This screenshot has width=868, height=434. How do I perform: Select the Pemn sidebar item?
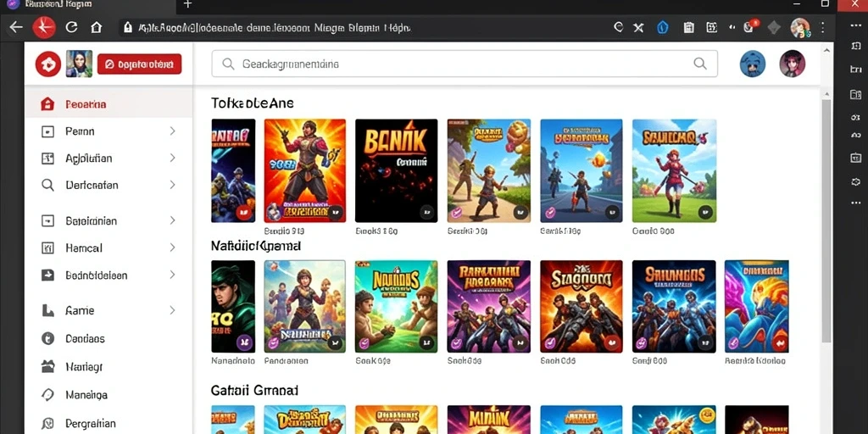(108, 131)
